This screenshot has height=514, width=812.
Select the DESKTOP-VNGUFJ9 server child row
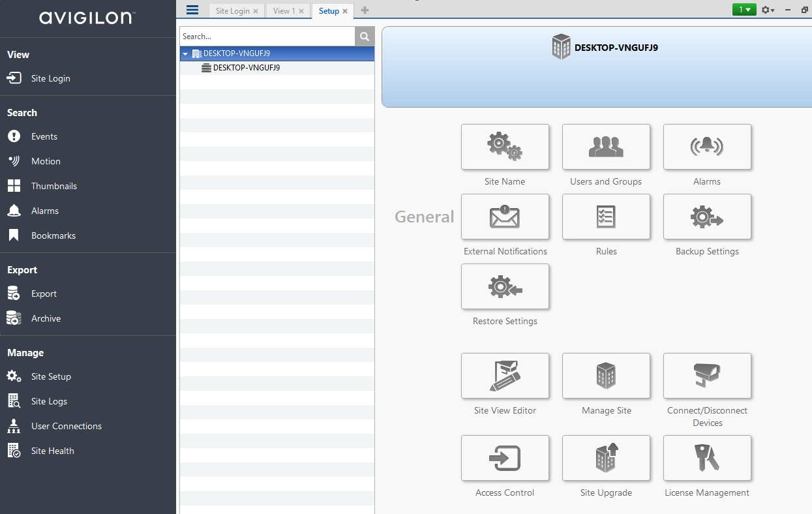coord(277,68)
